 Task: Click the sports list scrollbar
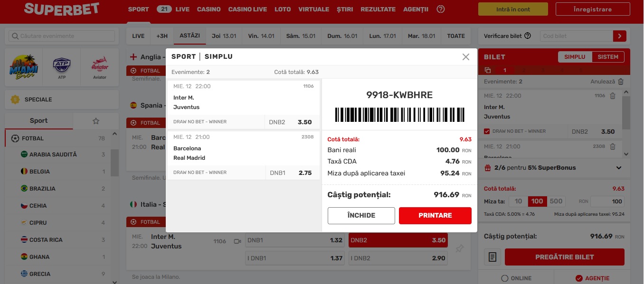(114, 162)
